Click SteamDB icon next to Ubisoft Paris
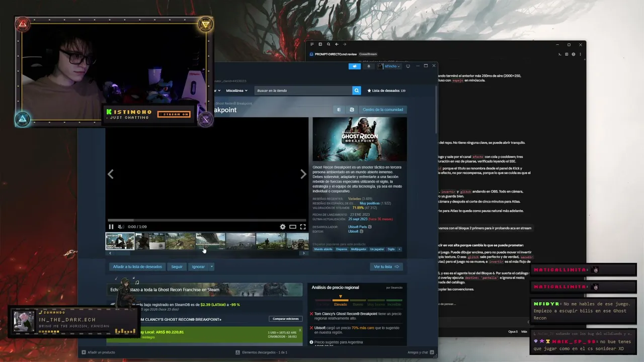The height and width of the screenshot is (362, 644). [370, 227]
